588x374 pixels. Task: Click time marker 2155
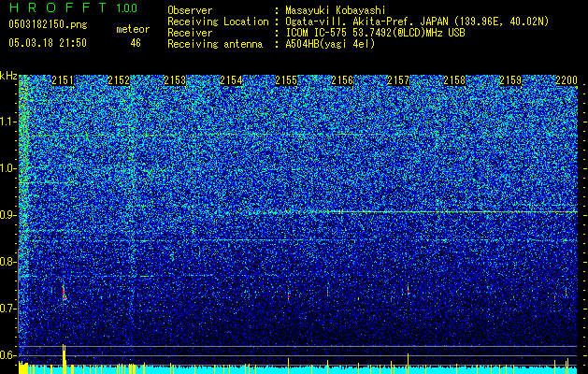286,80
